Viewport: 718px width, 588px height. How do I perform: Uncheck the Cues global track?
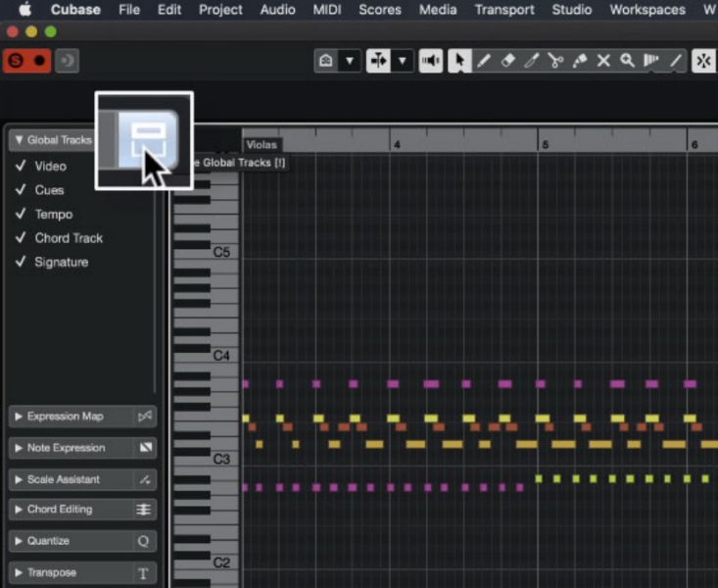click(21, 190)
